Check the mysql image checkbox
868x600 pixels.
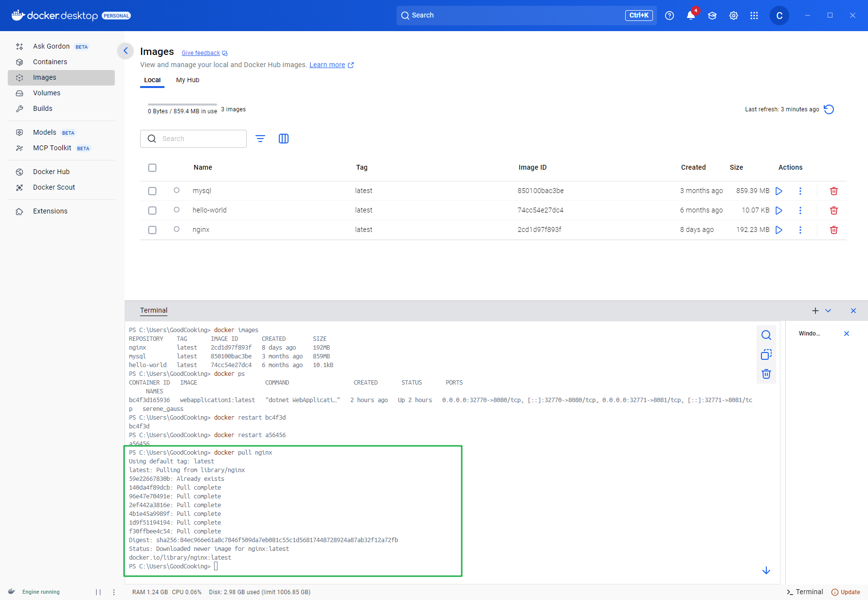(x=152, y=191)
